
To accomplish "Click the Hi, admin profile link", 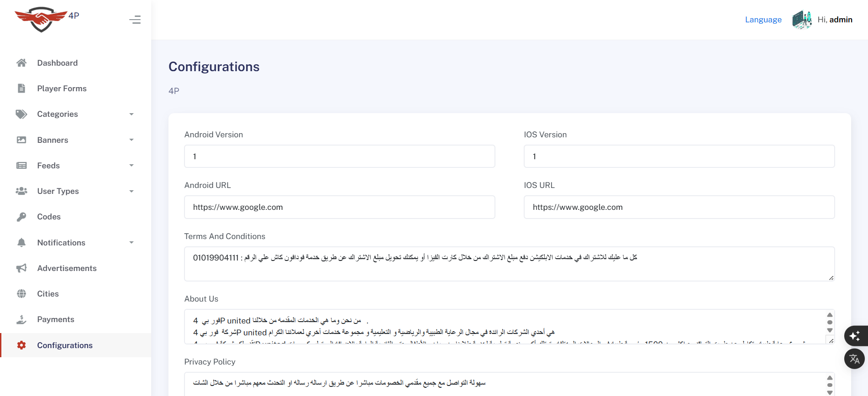I will click(835, 19).
